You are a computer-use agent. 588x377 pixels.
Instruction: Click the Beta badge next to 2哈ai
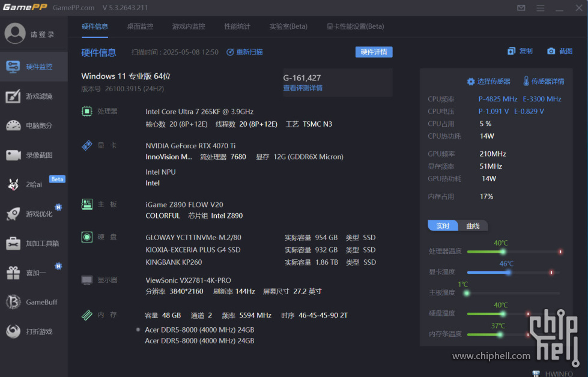tap(58, 179)
